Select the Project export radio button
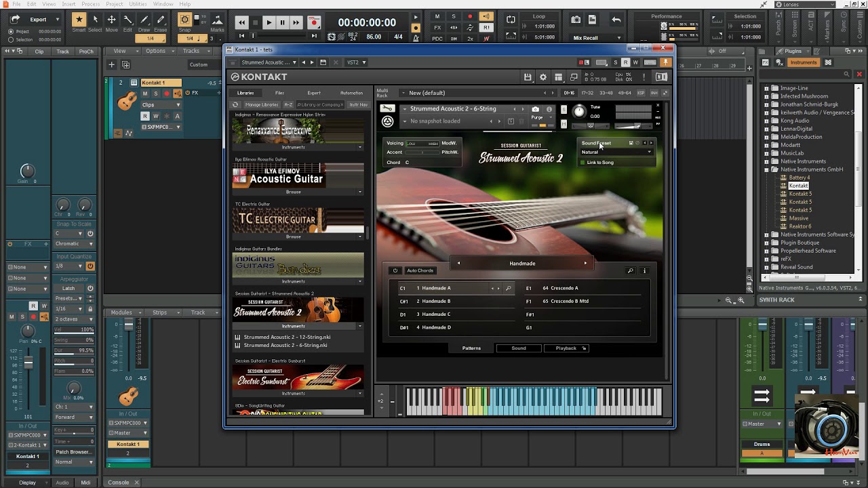This screenshot has height=488, width=868. [10, 31]
